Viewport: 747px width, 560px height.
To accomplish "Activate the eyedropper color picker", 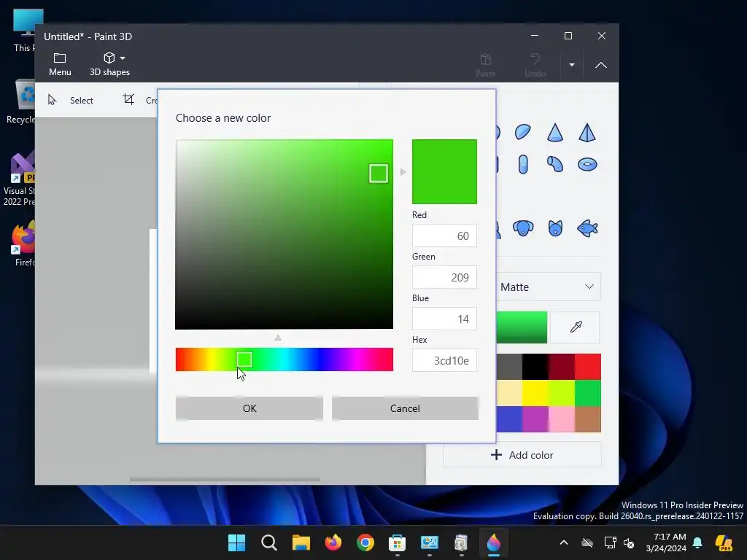I will (576, 327).
